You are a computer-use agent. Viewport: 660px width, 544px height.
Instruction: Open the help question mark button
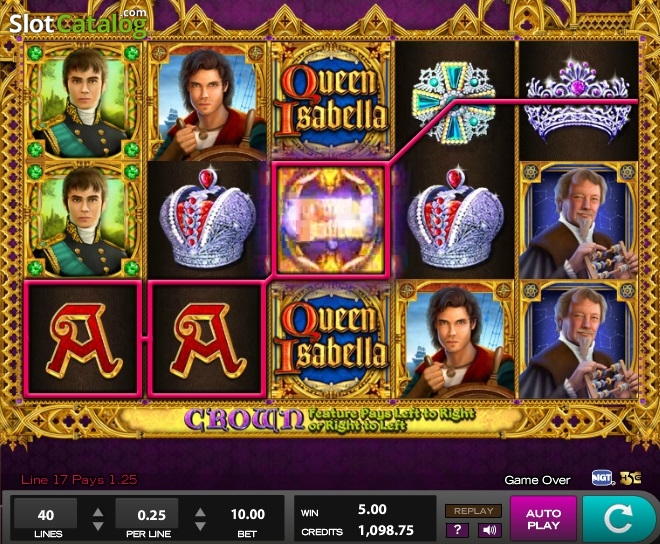(458, 530)
